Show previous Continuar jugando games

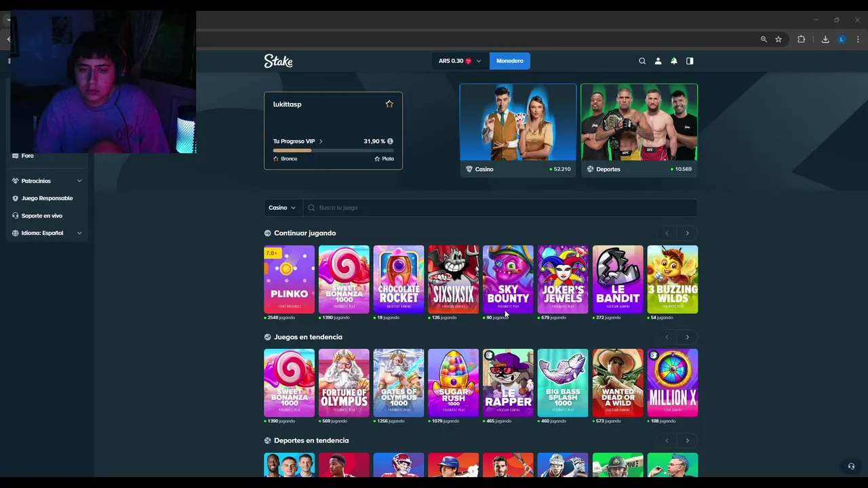667,233
